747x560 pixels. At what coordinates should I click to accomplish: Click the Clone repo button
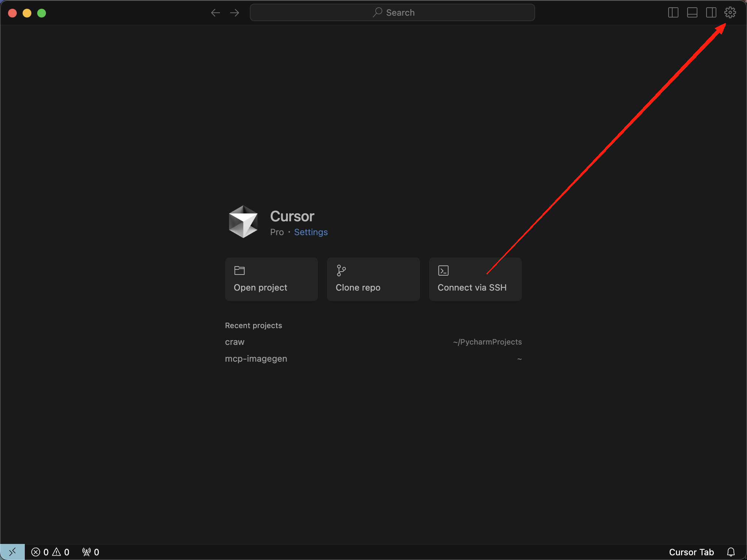[373, 279]
